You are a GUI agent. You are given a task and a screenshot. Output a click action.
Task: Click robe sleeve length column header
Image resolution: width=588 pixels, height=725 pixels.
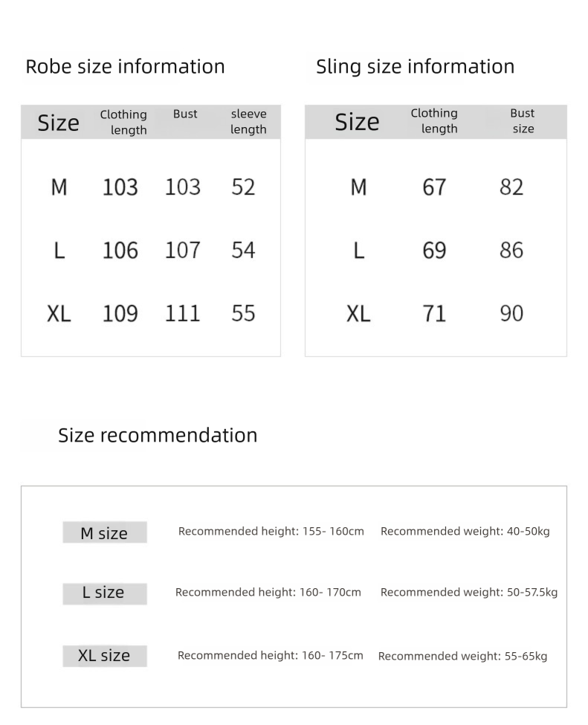(x=249, y=122)
